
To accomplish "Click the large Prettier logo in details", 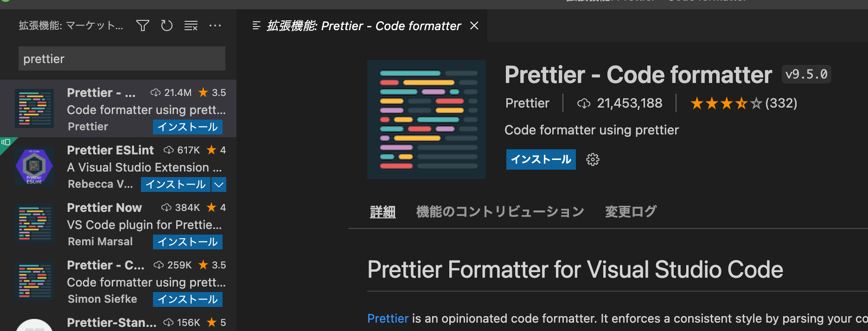I will click(x=427, y=120).
